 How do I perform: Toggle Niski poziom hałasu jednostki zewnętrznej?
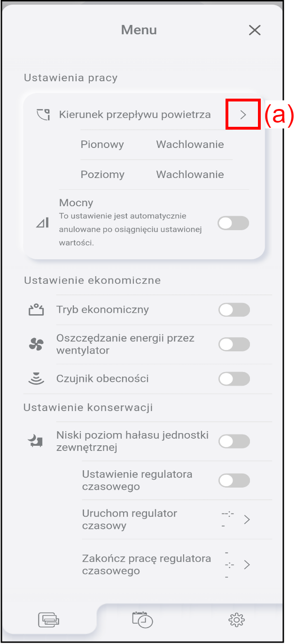[x=234, y=442]
